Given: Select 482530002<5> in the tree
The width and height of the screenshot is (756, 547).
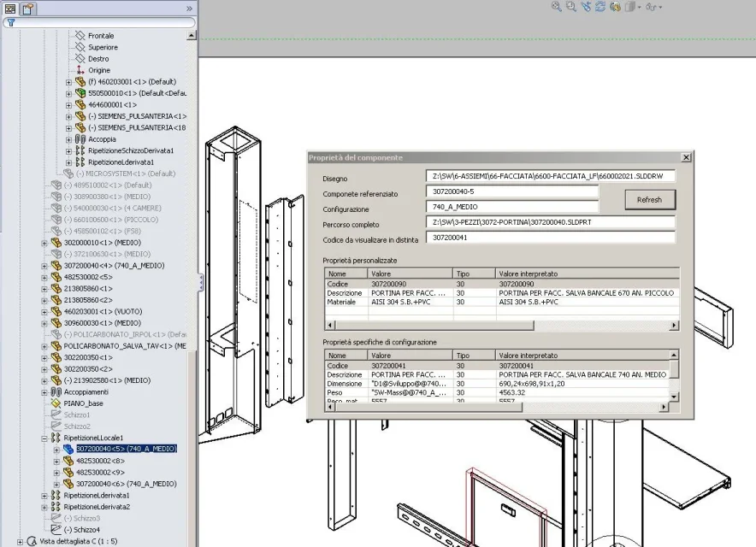Looking at the screenshot, I should (x=88, y=277).
